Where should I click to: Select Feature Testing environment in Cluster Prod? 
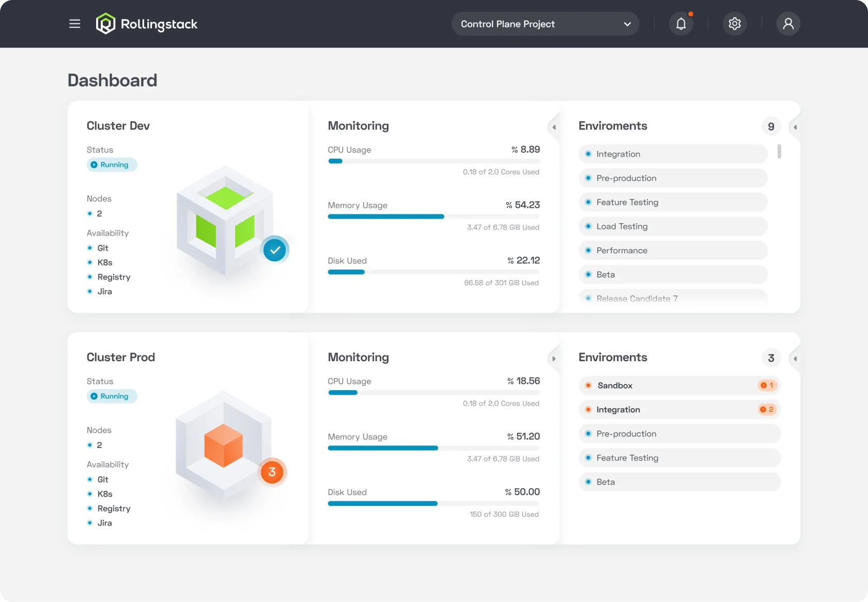tap(679, 458)
